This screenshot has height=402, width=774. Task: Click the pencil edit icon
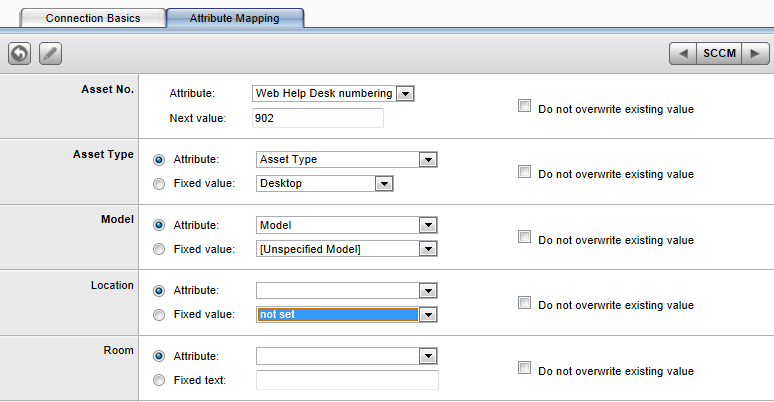tap(50, 53)
